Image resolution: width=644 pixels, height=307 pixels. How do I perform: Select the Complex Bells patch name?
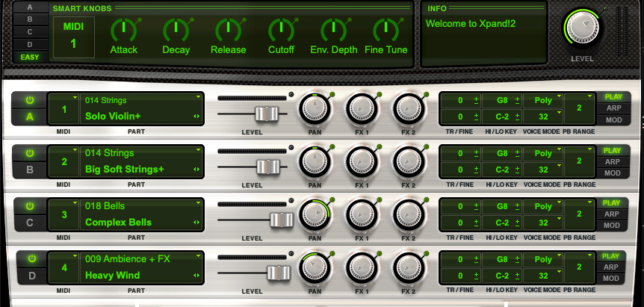[118, 223]
